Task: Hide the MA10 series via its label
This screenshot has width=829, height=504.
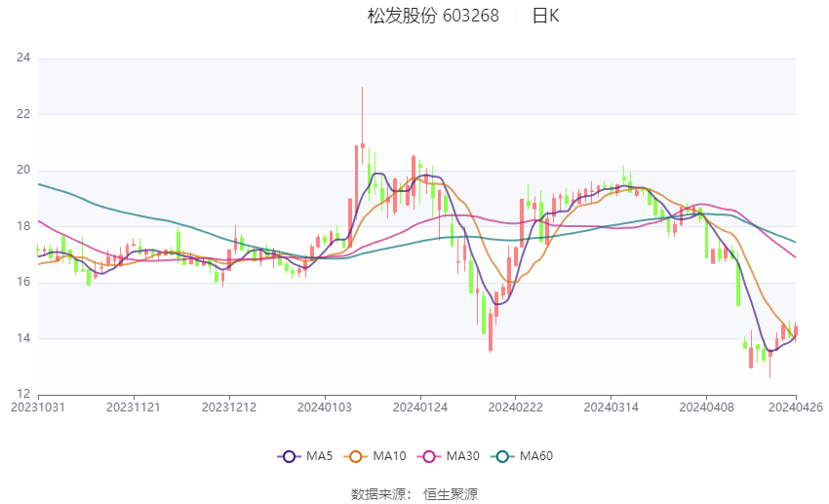Action: pos(389,456)
